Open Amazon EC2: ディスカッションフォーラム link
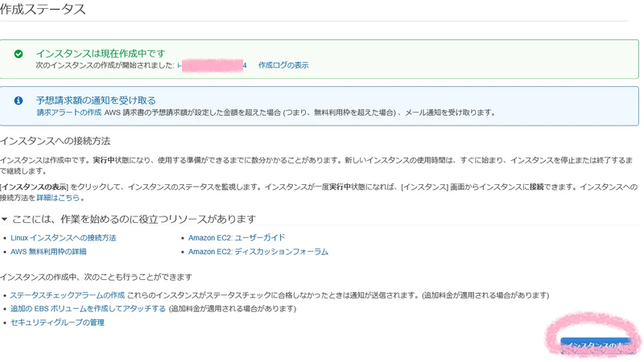This screenshot has height=362, width=644. tap(258, 252)
